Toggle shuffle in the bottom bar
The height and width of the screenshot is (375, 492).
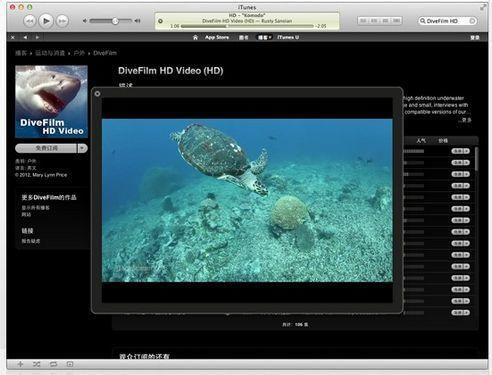37,364
